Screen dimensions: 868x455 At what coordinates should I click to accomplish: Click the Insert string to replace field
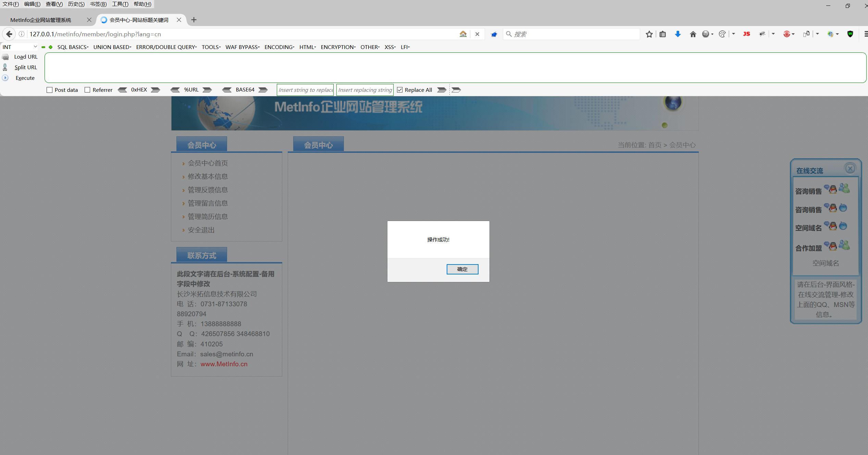point(305,90)
